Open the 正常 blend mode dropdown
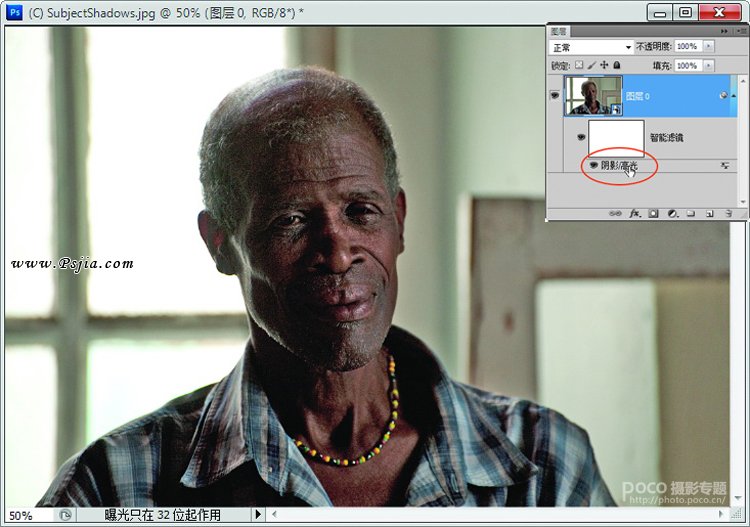This screenshot has width=750, height=527. (x=591, y=47)
